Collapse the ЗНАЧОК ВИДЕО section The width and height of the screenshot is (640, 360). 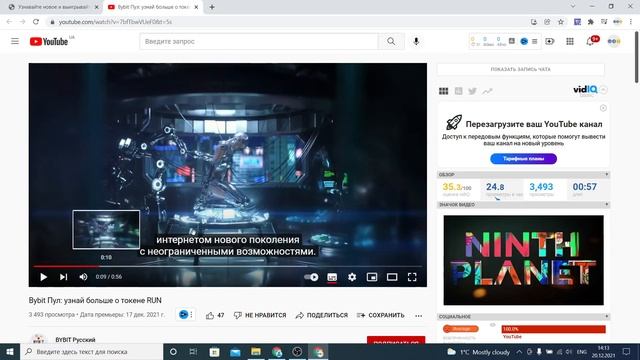607,204
